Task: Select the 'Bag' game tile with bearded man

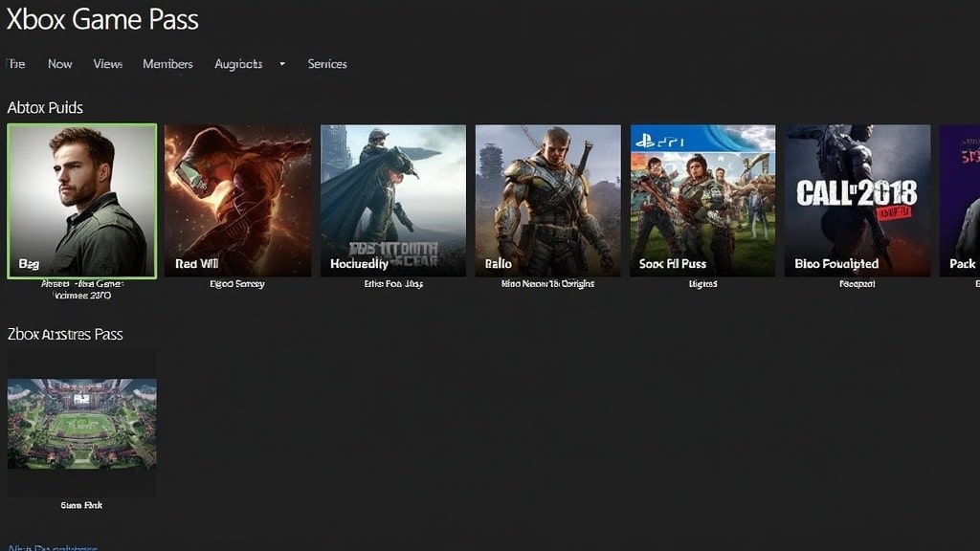Action: [82, 201]
